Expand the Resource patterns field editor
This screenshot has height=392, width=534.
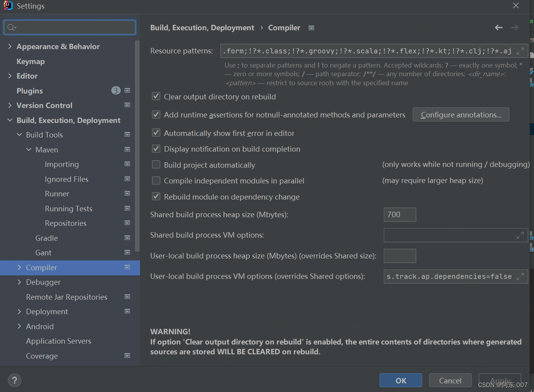[x=520, y=51]
